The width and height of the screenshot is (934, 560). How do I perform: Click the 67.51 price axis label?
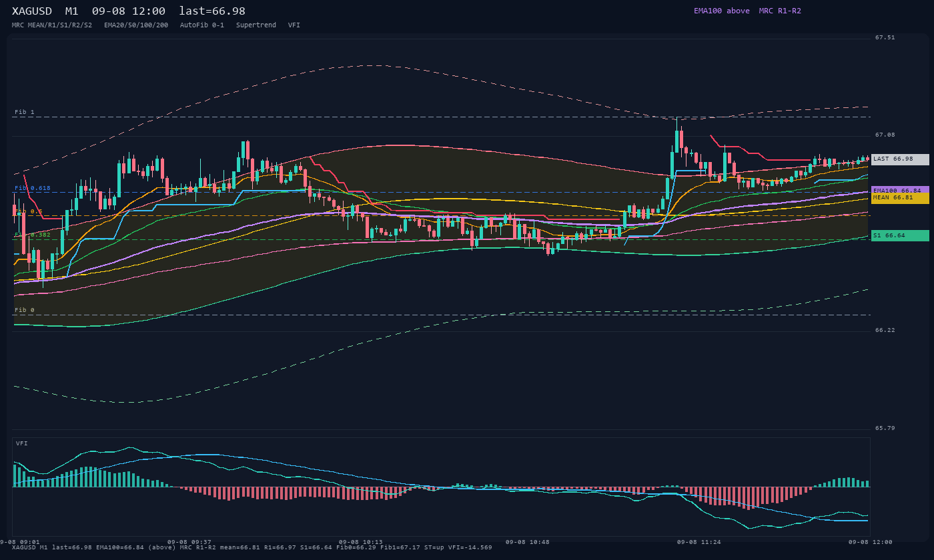click(885, 37)
